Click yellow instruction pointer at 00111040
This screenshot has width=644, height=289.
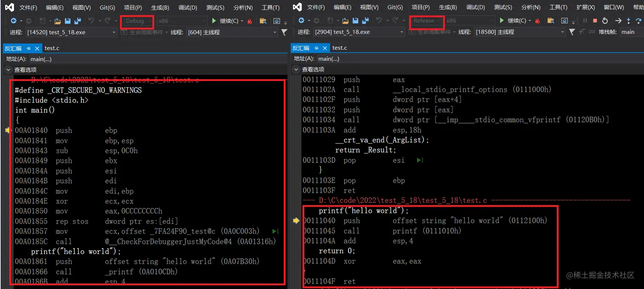coord(296,220)
